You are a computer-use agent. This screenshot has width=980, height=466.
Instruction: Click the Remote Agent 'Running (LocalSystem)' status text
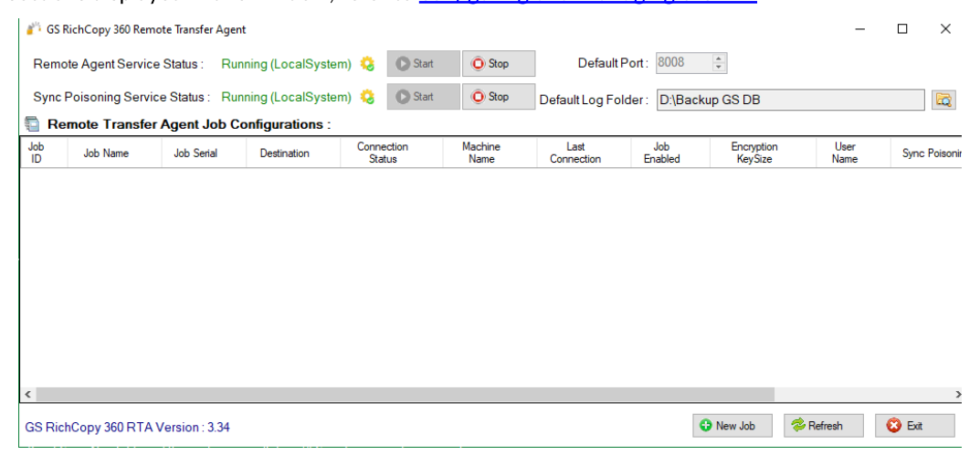coord(286,64)
